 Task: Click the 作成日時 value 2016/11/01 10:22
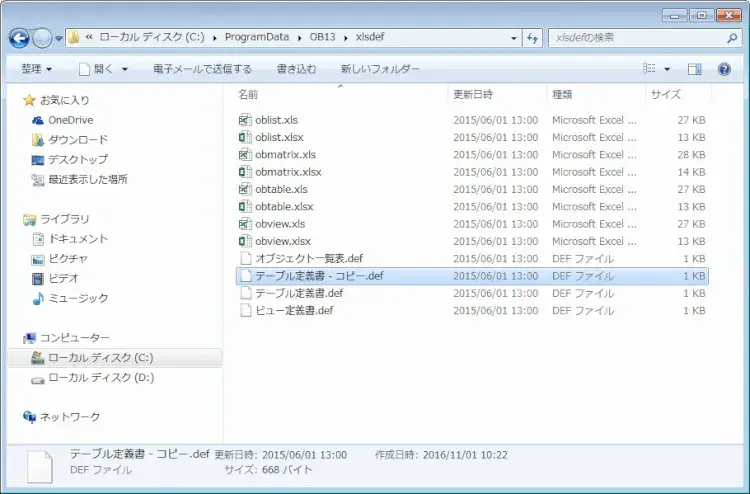465,455
